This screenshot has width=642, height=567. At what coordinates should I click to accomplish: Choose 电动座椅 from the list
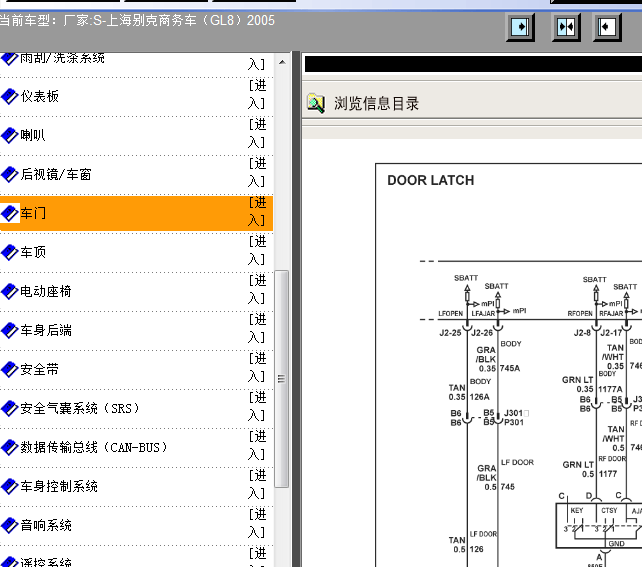46,291
